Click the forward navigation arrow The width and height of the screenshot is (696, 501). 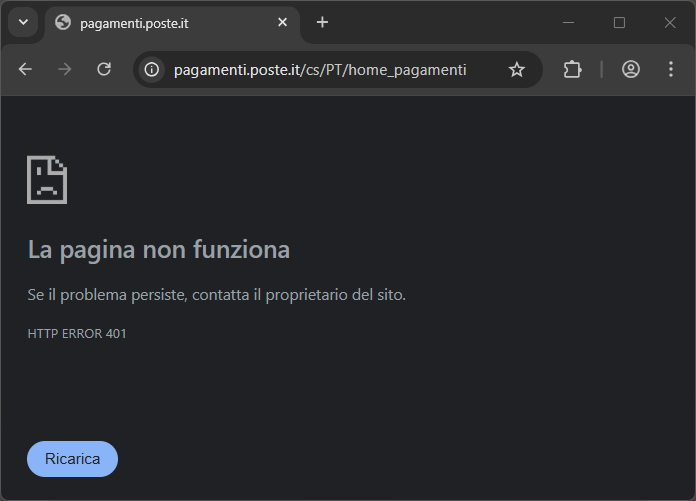tap(65, 69)
